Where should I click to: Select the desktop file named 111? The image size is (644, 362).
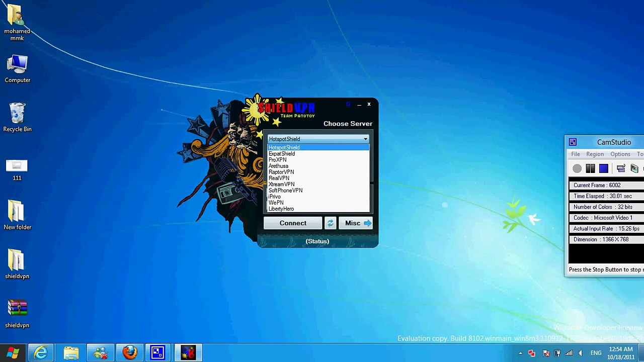17,170
